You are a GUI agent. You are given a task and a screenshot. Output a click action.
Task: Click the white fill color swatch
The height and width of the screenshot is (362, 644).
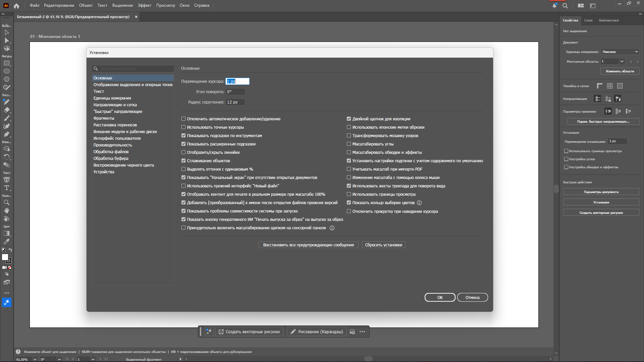[x=5, y=257]
